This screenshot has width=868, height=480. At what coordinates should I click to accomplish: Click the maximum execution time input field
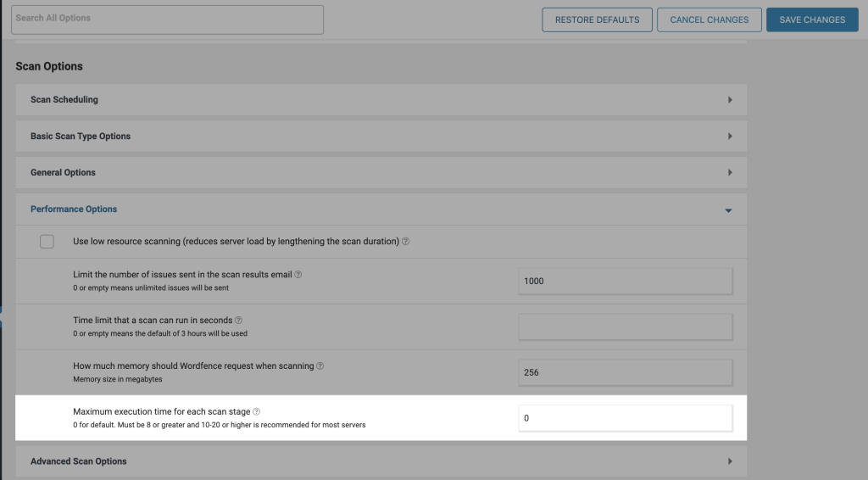pyautogui.click(x=625, y=419)
